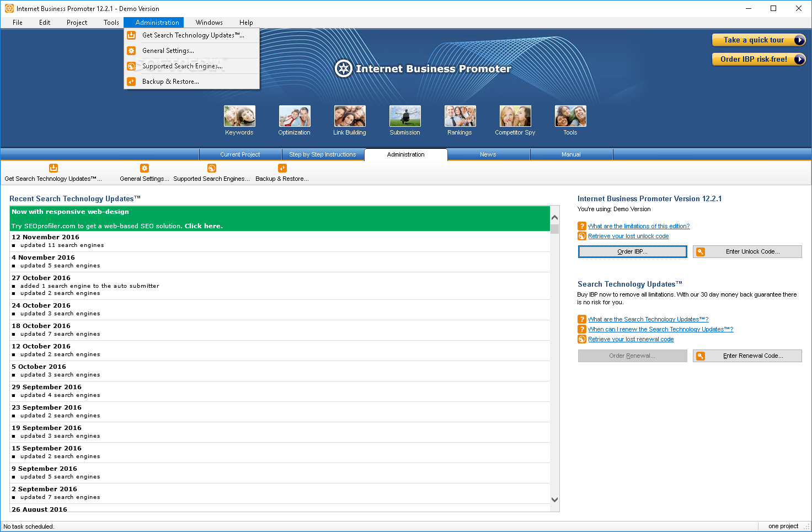The image size is (812, 532).
Task: Click key icon on Enter Unlock Code button
Action: (701, 251)
